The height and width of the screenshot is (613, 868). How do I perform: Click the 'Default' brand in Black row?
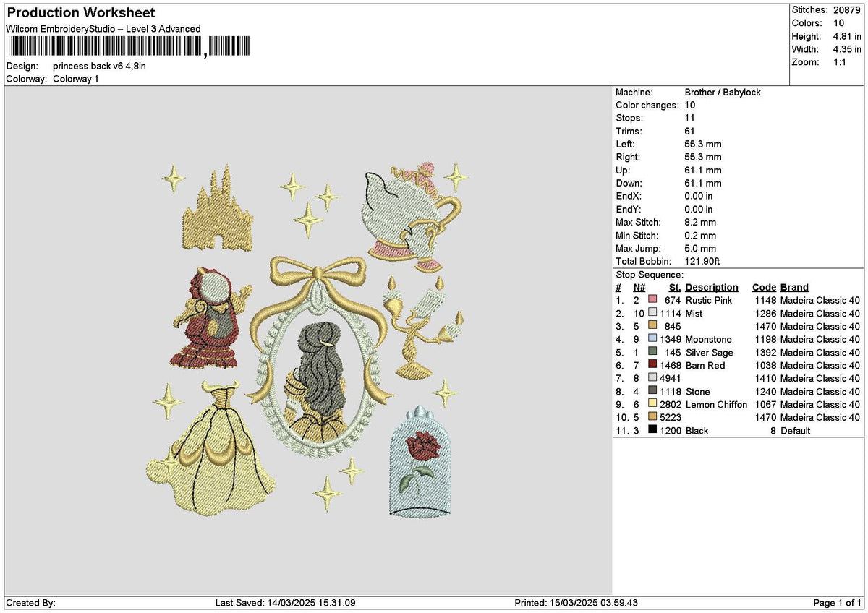[796, 431]
